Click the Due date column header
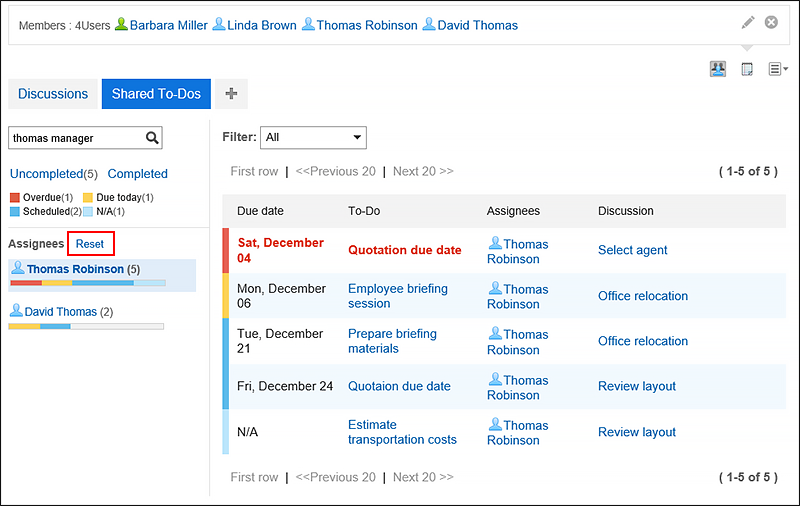Image resolution: width=800 pixels, height=506 pixels. click(260, 211)
